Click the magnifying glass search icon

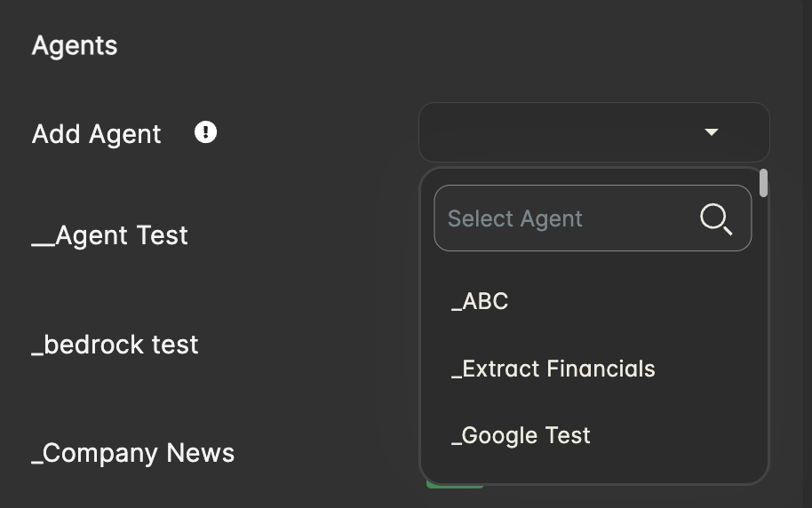715,218
